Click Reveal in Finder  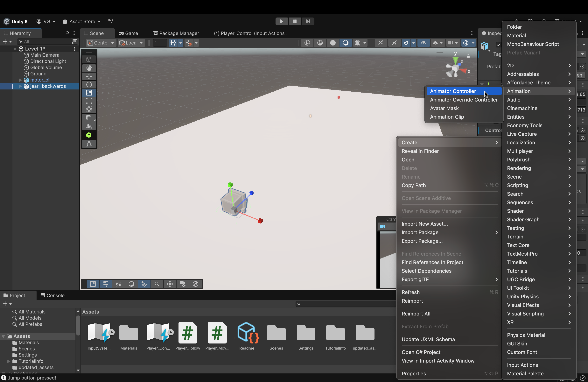click(x=449, y=151)
